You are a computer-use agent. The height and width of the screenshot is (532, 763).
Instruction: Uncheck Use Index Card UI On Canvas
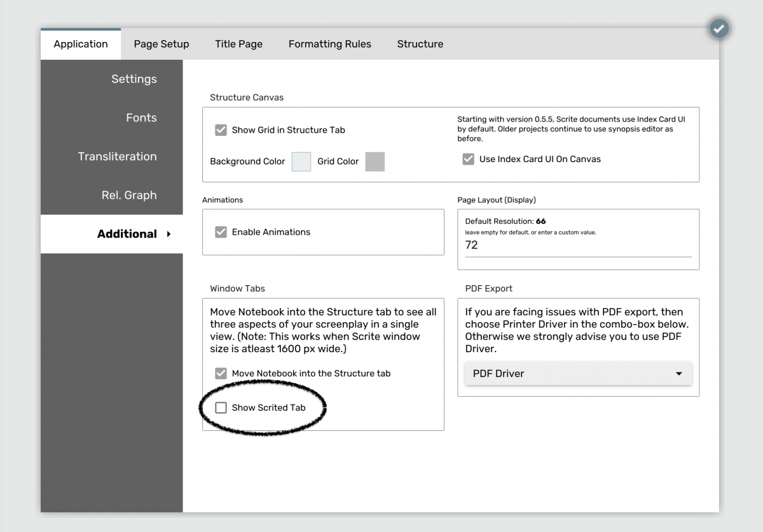(x=469, y=159)
